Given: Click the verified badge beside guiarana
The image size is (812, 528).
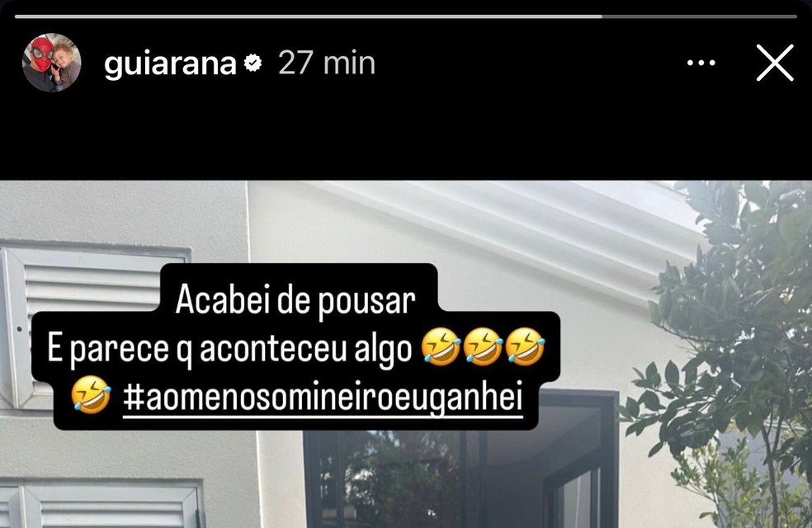Looking at the screenshot, I should (x=253, y=64).
